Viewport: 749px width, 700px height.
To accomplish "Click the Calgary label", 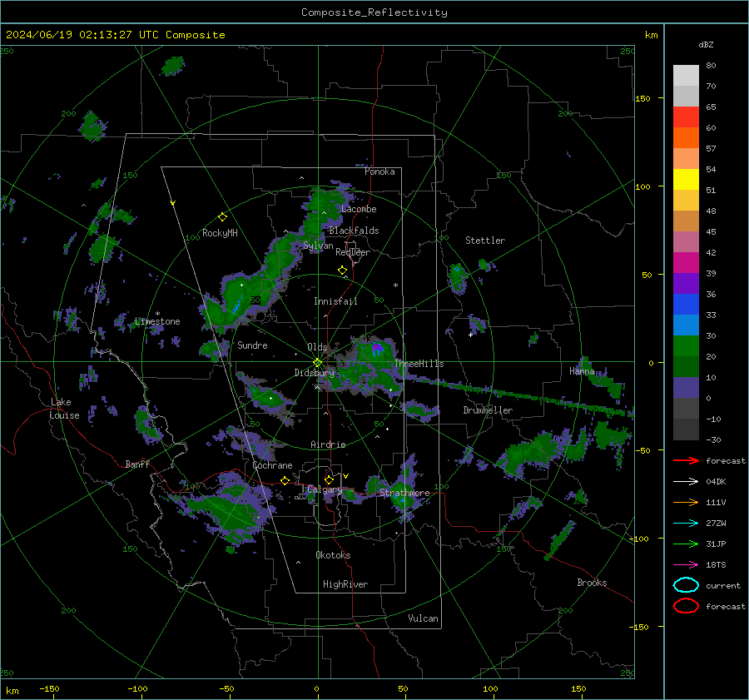I will pyautogui.click(x=325, y=489).
